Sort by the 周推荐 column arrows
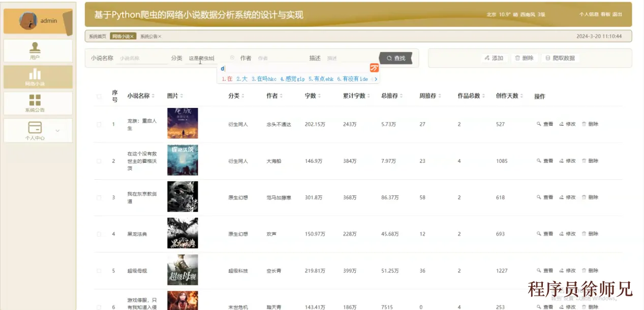Image resolution: width=644 pixels, height=310 pixels. tap(440, 96)
